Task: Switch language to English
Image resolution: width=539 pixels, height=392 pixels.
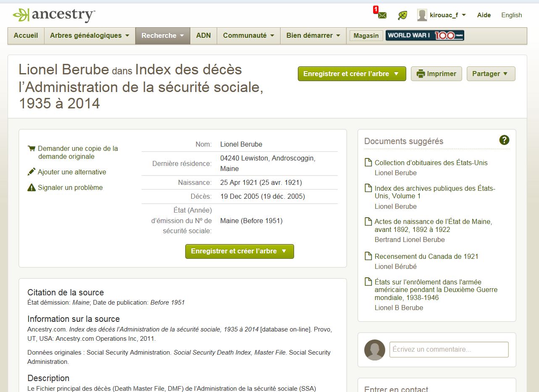Action: point(511,15)
